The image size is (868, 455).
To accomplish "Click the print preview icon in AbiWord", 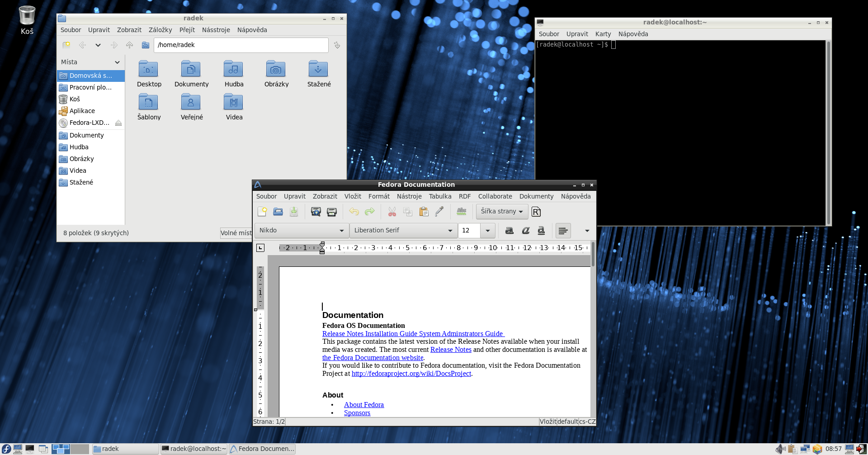I will click(x=316, y=212).
